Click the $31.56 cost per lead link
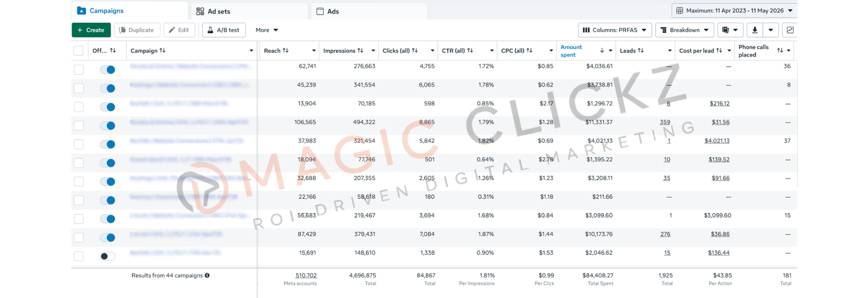 (720, 122)
